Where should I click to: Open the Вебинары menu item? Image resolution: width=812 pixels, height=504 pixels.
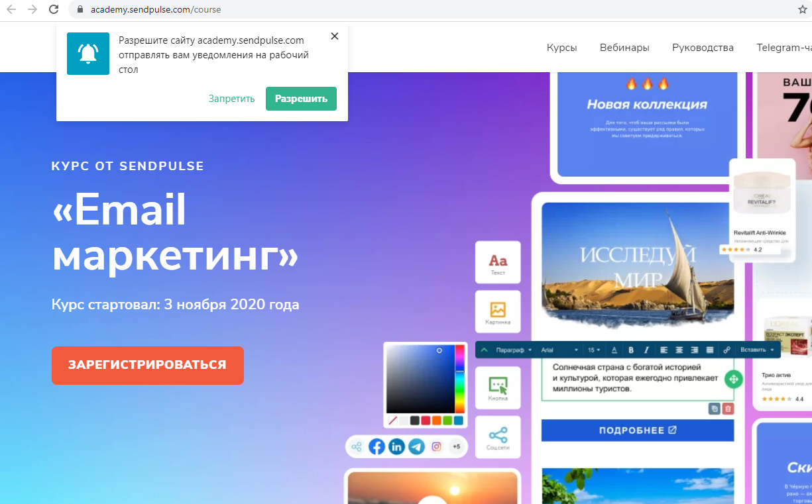[624, 48]
